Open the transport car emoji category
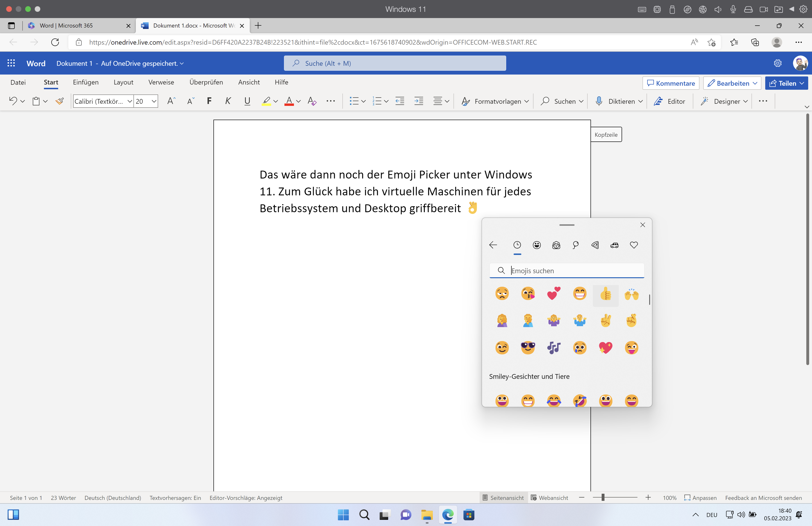812x526 pixels. point(614,245)
